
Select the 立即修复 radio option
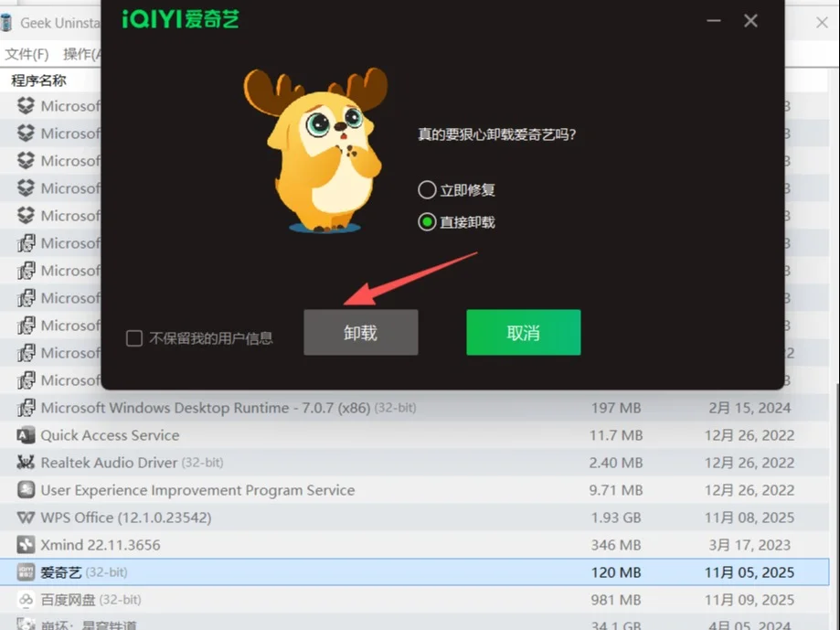[x=426, y=190]
